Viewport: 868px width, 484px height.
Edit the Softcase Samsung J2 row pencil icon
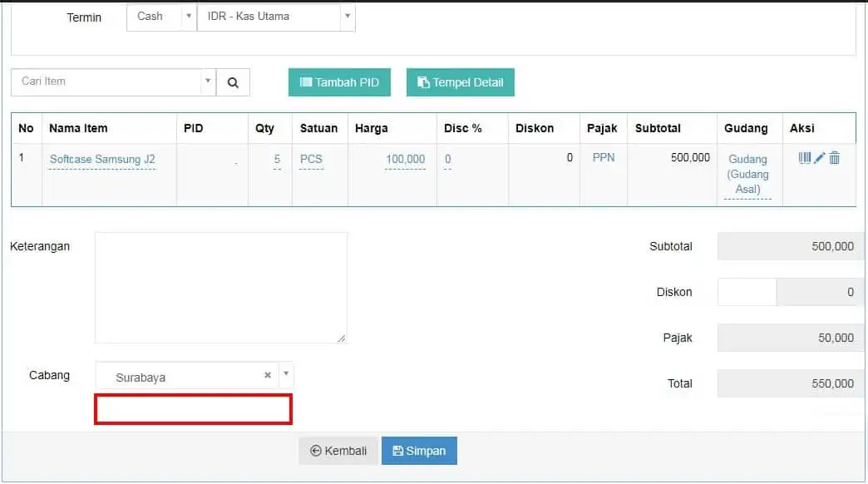[819, 158]
